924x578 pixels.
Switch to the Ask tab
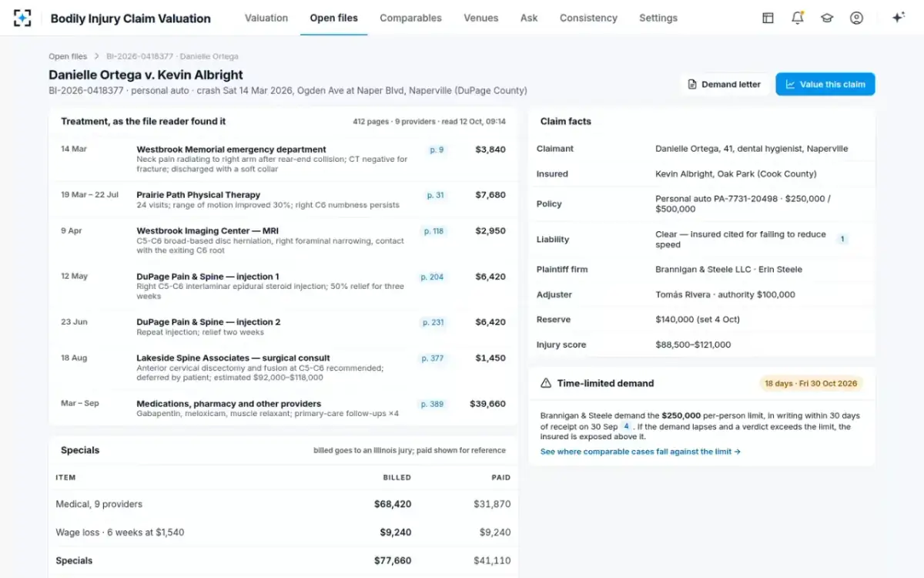click(x=529, y=18)
